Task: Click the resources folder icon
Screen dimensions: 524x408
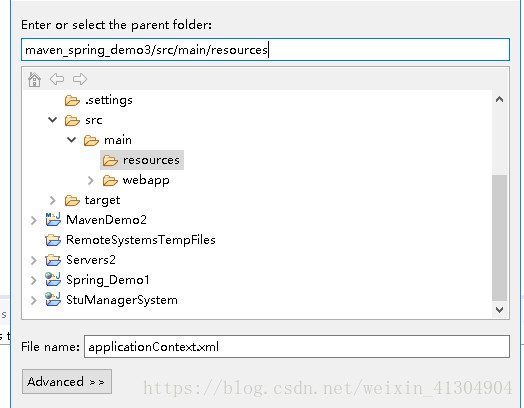Action: pyautogui.click(x=110, y=160)
